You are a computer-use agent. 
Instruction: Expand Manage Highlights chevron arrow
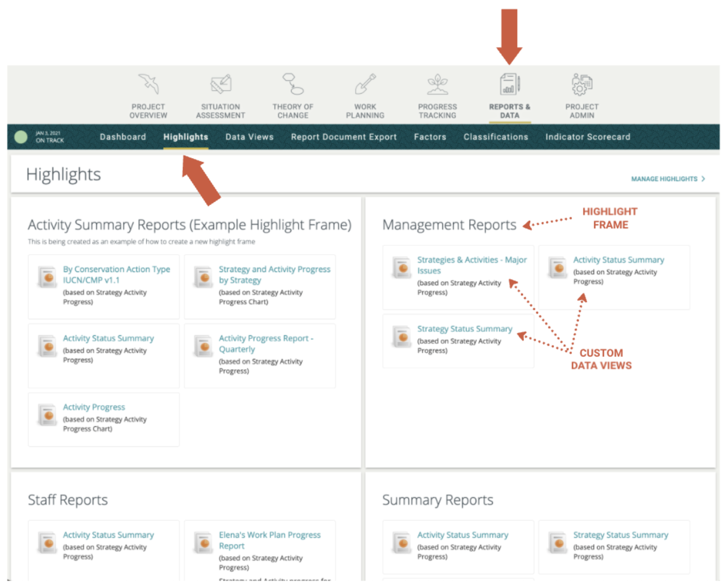click(x=703, y=179)
